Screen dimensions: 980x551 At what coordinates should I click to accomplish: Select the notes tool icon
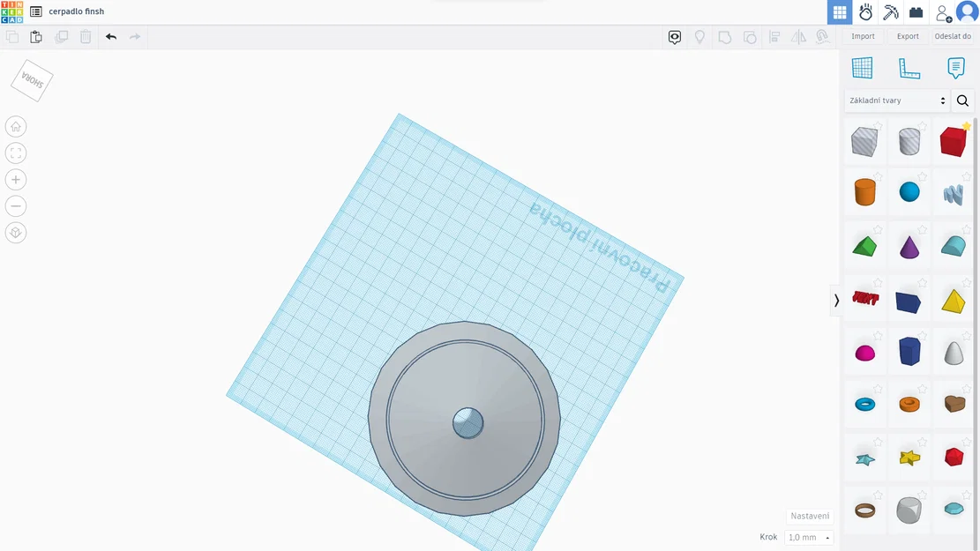coord(955,68)
